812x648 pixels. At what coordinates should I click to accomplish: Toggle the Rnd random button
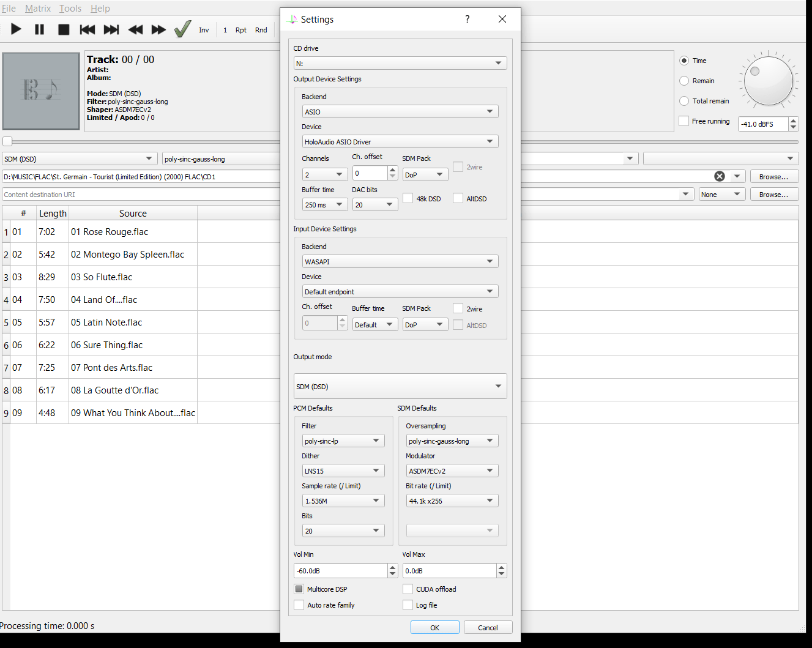(x=261, y=30)
